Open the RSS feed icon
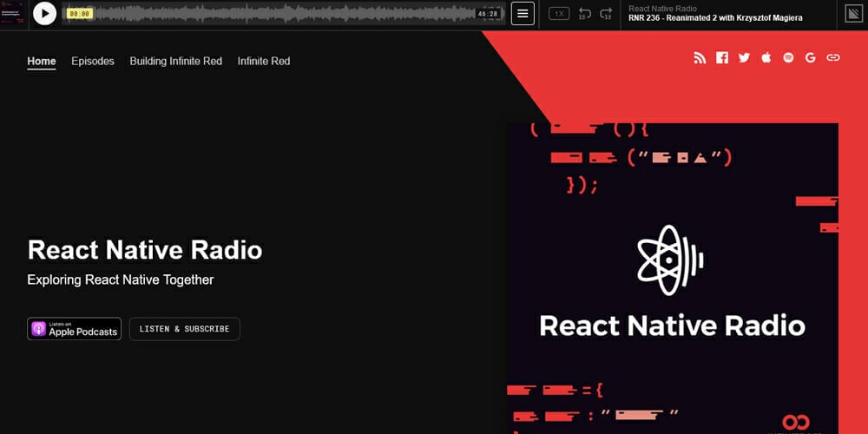The width and height of the screenshot is (868, 434). tap(700, 57)
